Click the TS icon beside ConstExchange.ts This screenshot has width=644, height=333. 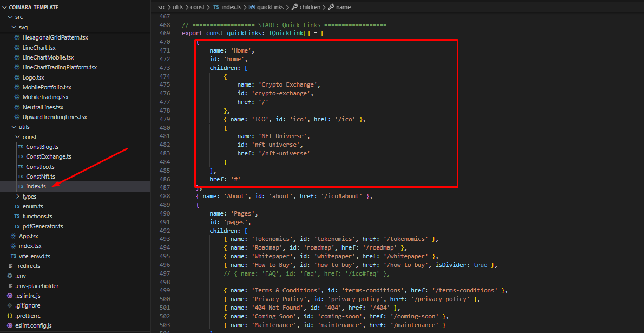click(x=21, y=156)
